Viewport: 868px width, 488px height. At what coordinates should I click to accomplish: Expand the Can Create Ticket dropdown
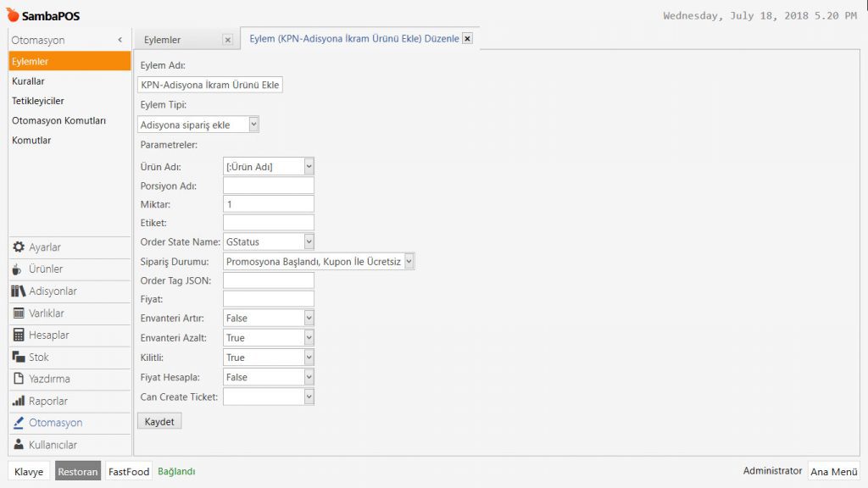click(x=309, y=396)
